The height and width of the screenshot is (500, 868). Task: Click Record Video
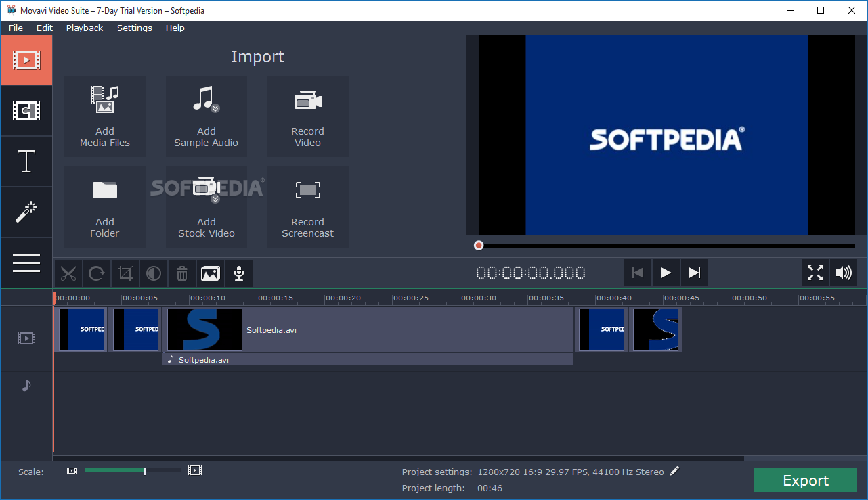(308, 116)
